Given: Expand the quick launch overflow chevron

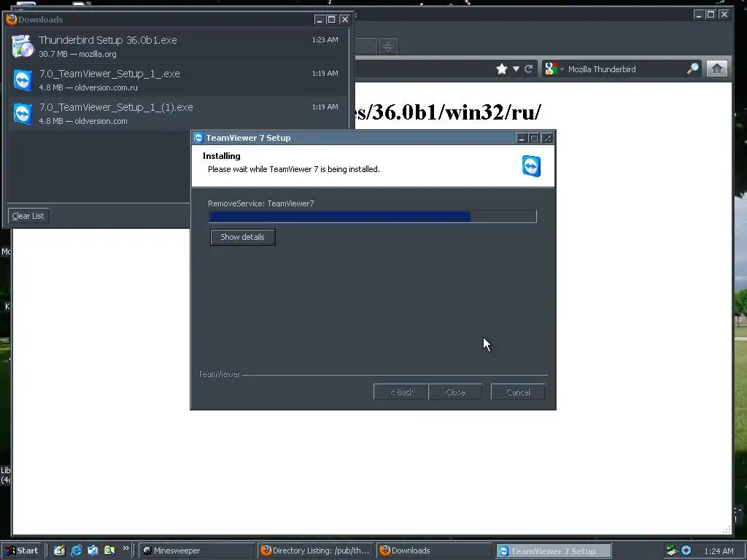Looking at the screenshot, I should tap(125, 548).
